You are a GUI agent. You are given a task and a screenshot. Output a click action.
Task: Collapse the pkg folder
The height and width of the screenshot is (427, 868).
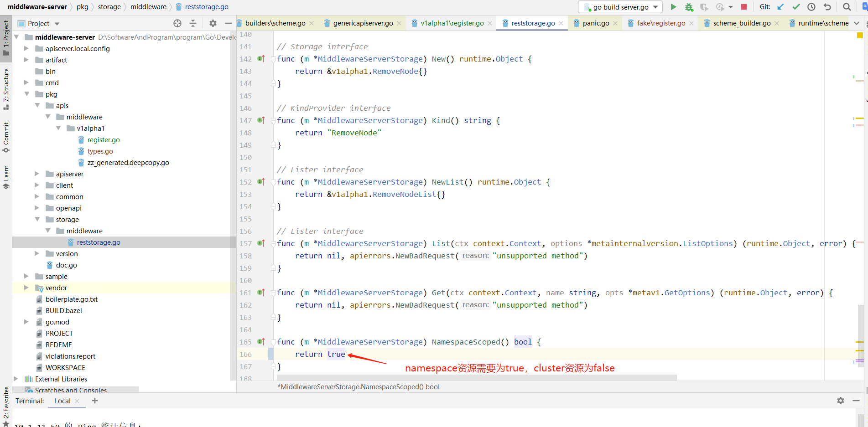pos(26,94)
